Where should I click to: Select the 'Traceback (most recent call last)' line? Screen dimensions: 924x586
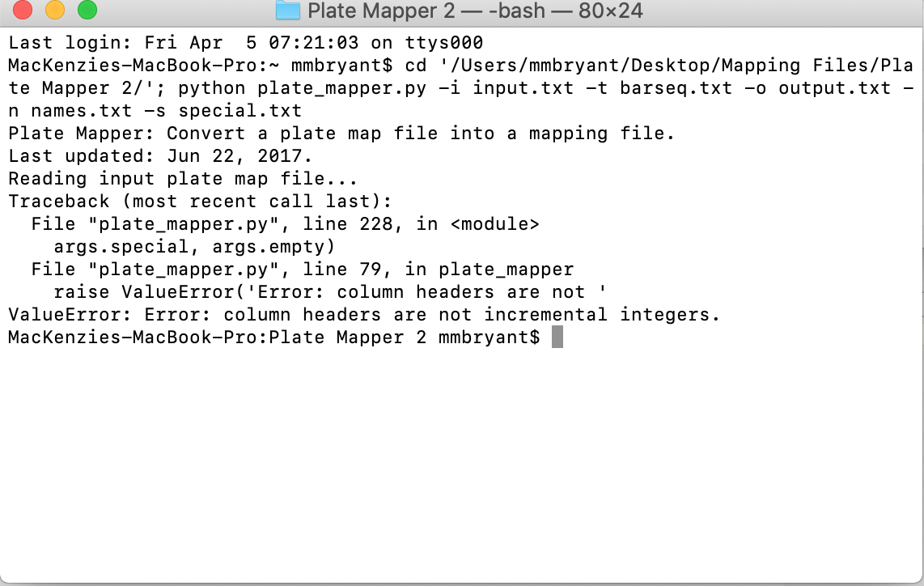coord(200,201)
